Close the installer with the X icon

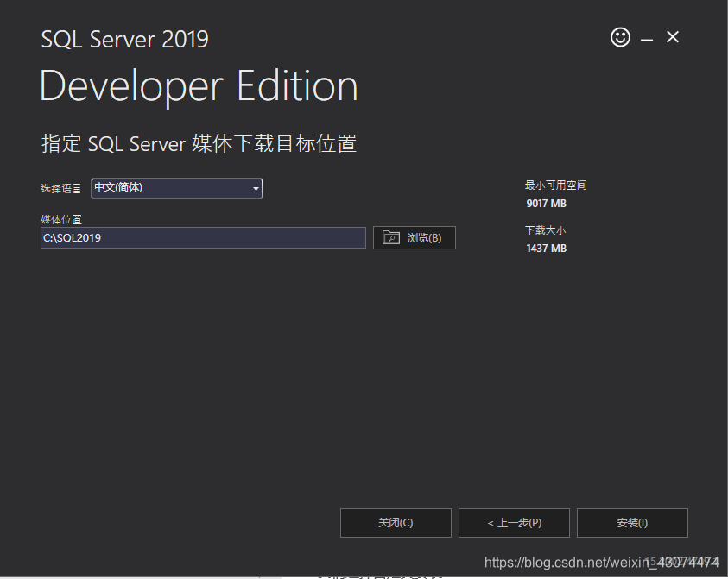[672, 36]
